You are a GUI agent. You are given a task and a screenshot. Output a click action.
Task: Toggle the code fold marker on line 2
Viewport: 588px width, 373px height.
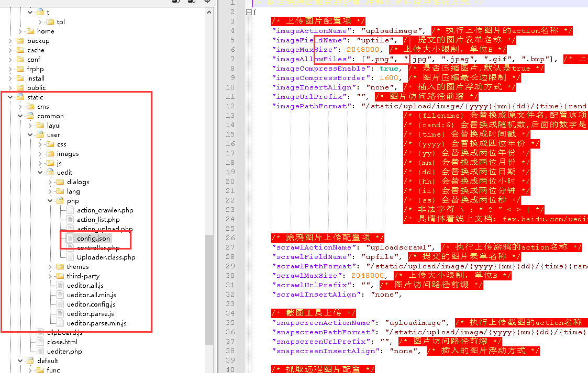tap(249, 12)
